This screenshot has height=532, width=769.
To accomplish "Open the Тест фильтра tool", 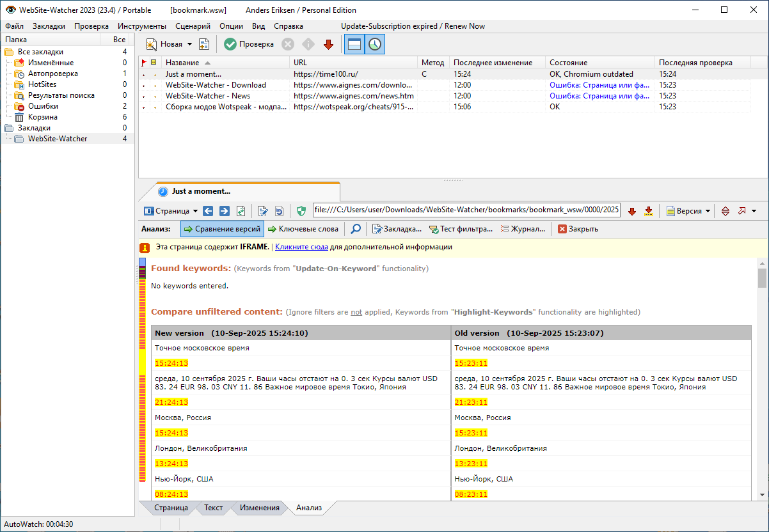I will point(461,229).
